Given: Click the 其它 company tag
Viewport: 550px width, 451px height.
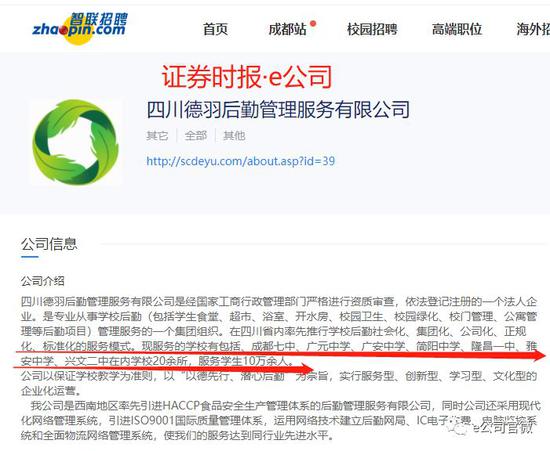Looking at the screenshot, I should click(x=157, y=136).
